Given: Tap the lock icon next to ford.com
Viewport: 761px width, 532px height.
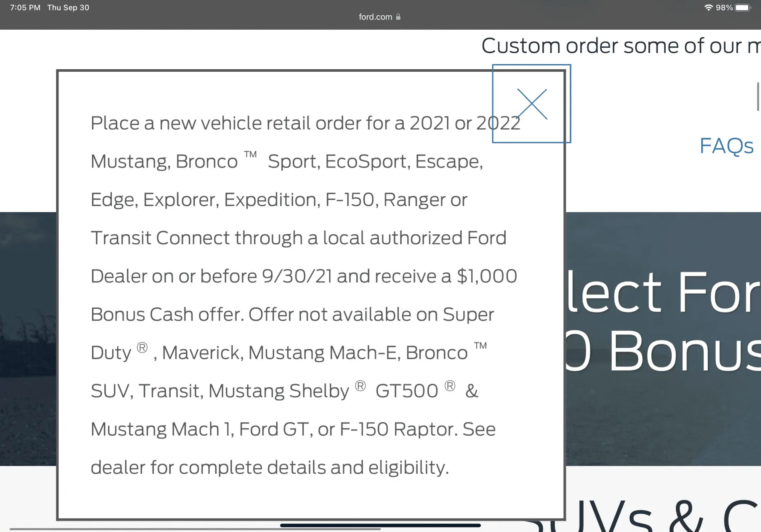Looking at the screenshot, I should pyautogui.click(x=398, y=17).
